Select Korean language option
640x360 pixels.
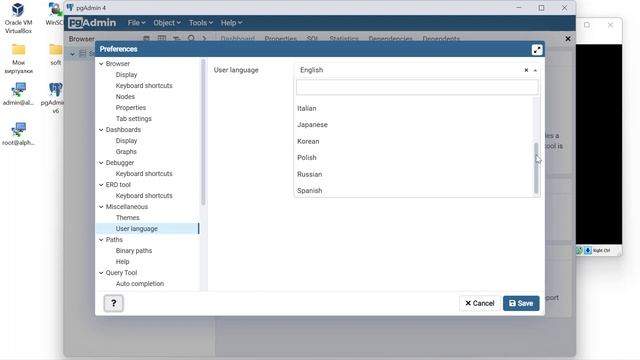(414, 141)
